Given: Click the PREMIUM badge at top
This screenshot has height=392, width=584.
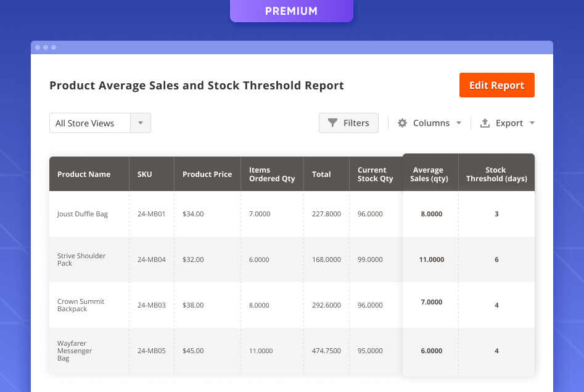Looking at the screenshot, I should (291, 11).
